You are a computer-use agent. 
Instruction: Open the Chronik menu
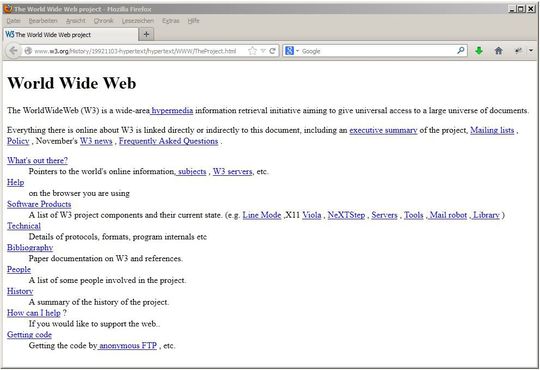coord(103,21)
